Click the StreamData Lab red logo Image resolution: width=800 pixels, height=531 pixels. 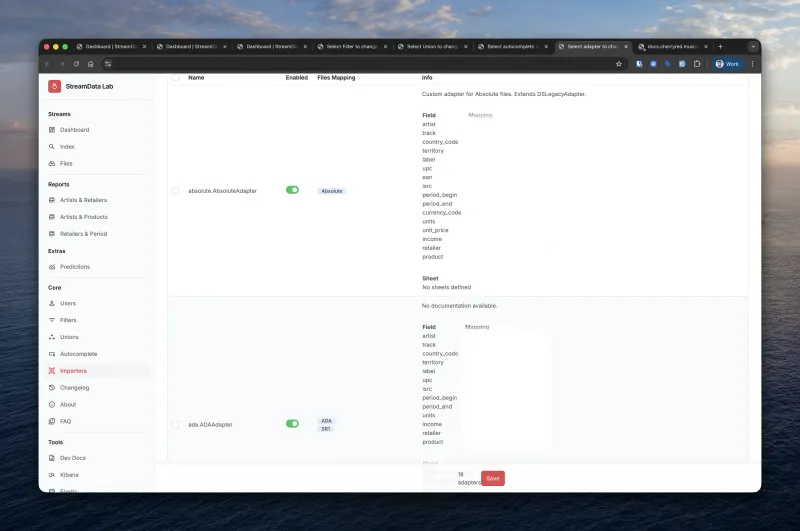click(x=55, y=86)
